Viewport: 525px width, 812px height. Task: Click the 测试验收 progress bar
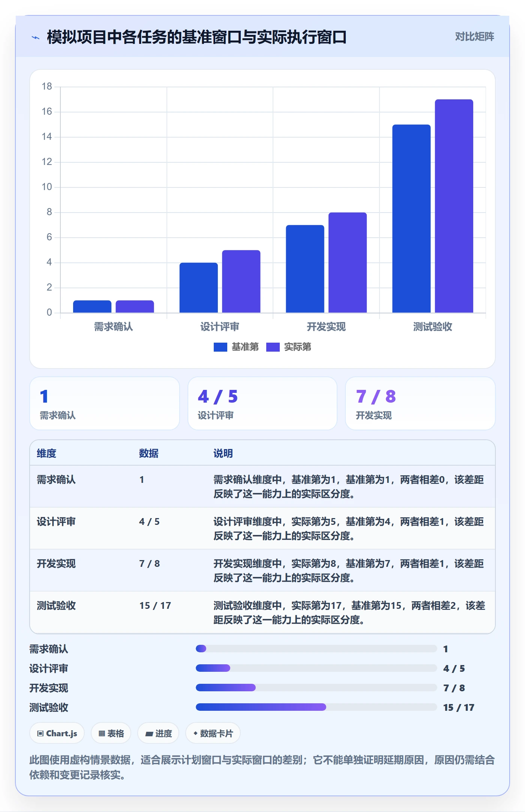(316, 707)
